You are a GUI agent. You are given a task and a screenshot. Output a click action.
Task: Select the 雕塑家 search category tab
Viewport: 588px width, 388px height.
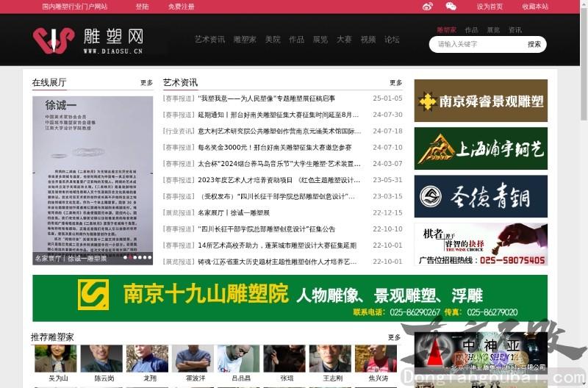[x=446, y=30]
